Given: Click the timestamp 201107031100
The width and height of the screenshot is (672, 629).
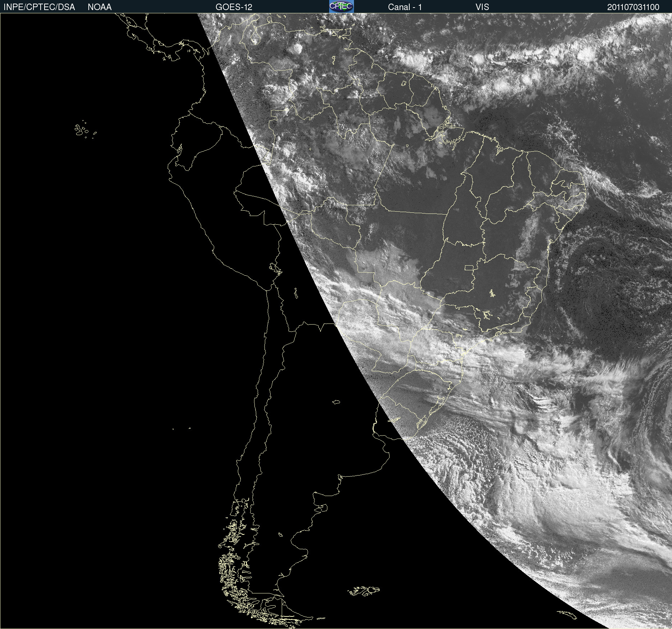Looking at the screenshot, I should point(633,7).
